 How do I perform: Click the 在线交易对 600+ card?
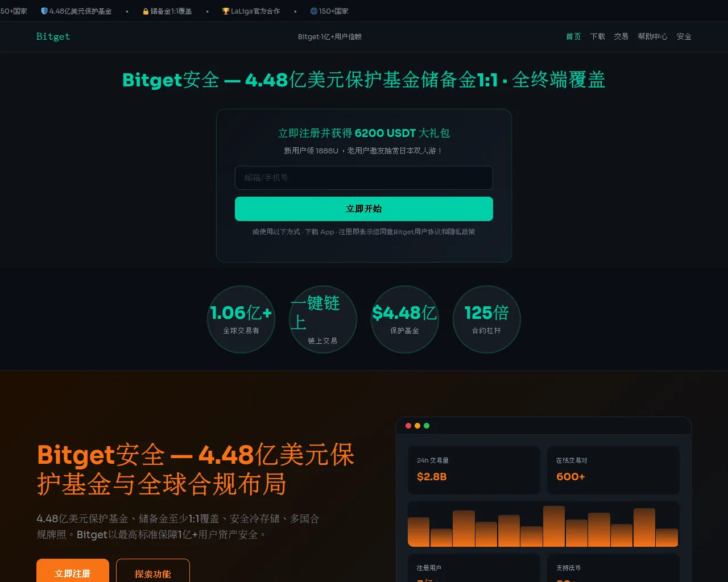click(x=613, y=470)
